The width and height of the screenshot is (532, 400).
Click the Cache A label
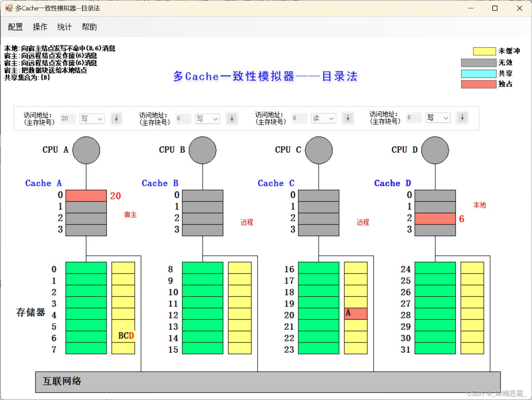click(44, 183)
